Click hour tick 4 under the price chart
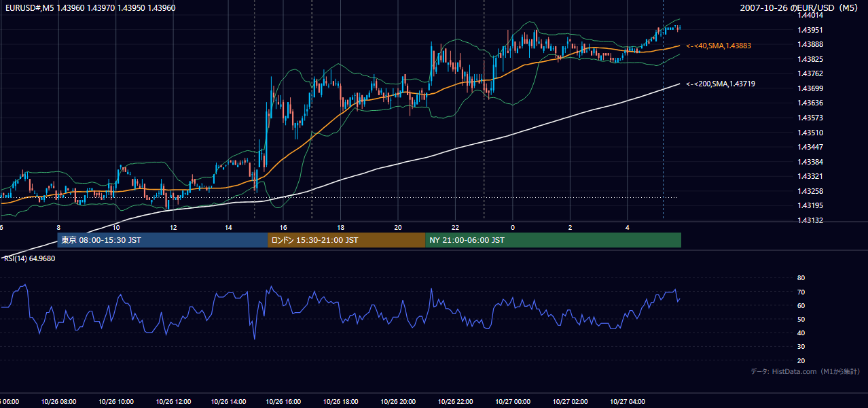Screen dimensions: 868x408 tap(628, 227)
